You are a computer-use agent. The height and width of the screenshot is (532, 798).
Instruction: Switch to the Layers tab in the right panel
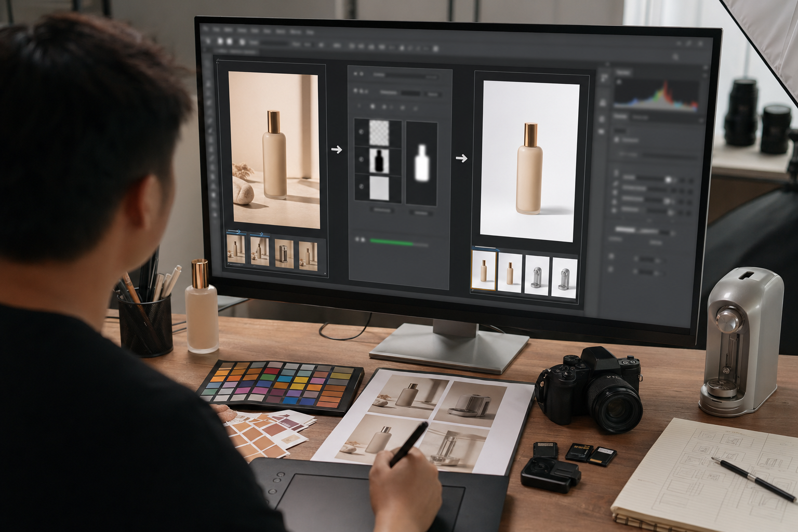coord(620,117)
